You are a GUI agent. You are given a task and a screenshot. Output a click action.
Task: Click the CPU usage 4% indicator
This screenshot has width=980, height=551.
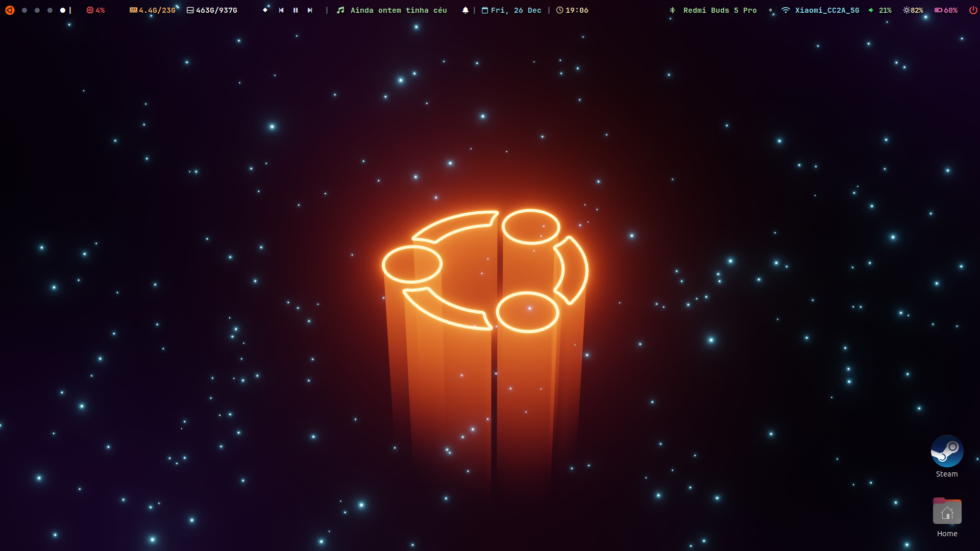point(96,10)
